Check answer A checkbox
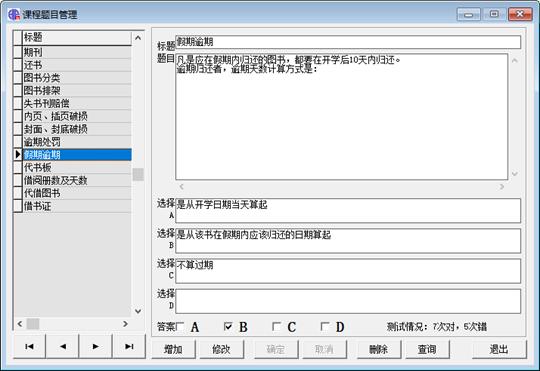 (180, 326)
